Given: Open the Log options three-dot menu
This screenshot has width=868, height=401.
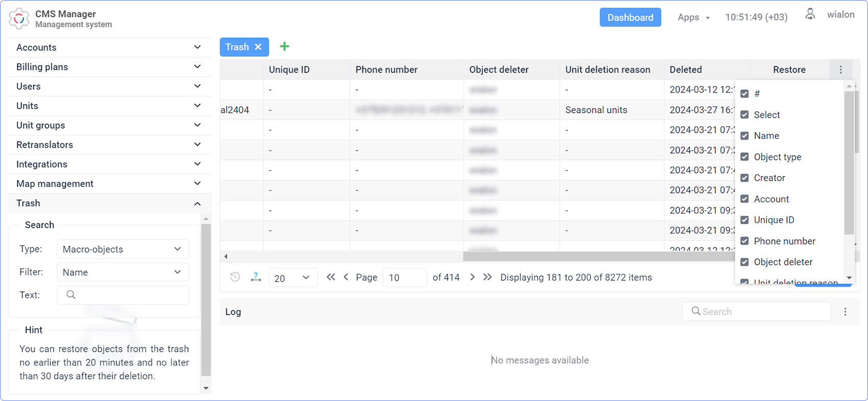Looking at the screenshot, I should point(845,312).
